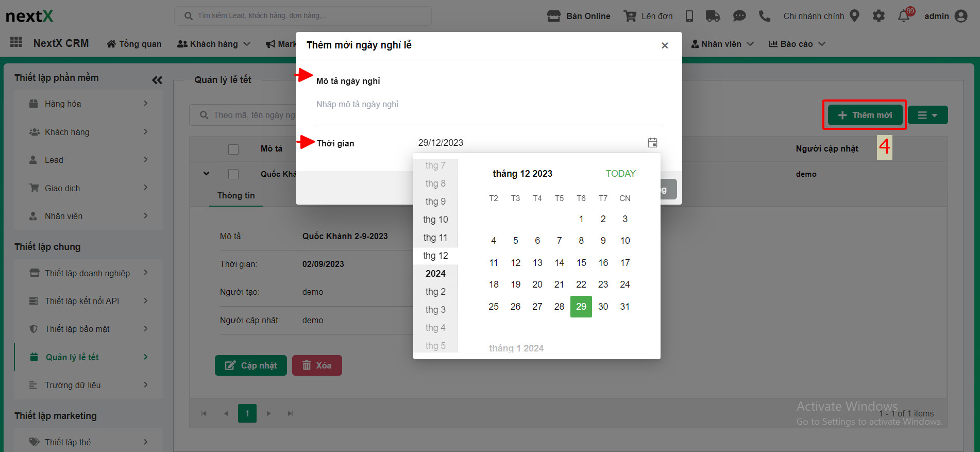980x452 pixels.
Task: Open the Báo cáo navbar menu
Action: tap(797, 44)
